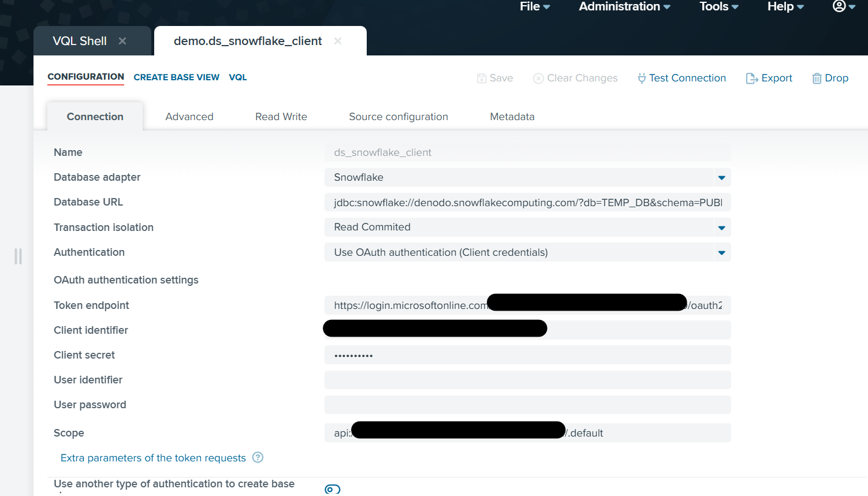Close the VQL Shell tab

pyautogui.click(x=122, y=41)
